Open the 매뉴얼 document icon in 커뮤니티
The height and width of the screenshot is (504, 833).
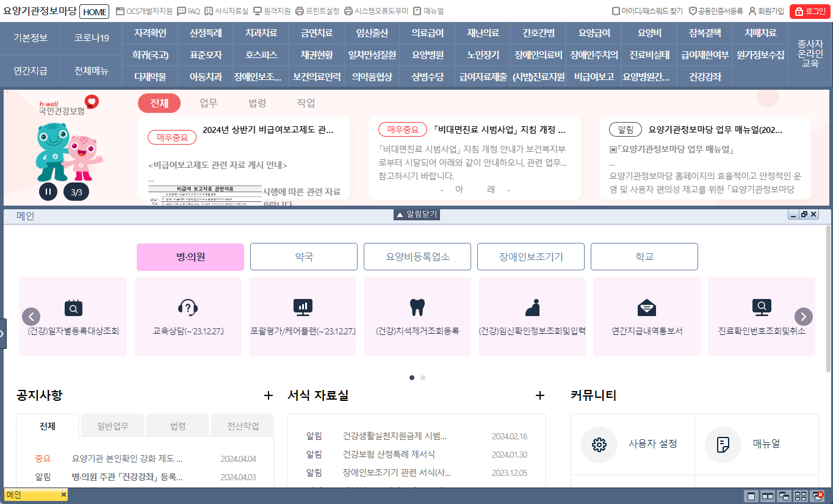coord(723,444)
